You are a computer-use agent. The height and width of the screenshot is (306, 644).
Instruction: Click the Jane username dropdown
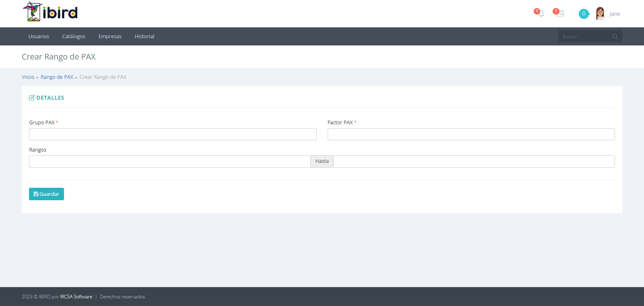pos(615,14)
